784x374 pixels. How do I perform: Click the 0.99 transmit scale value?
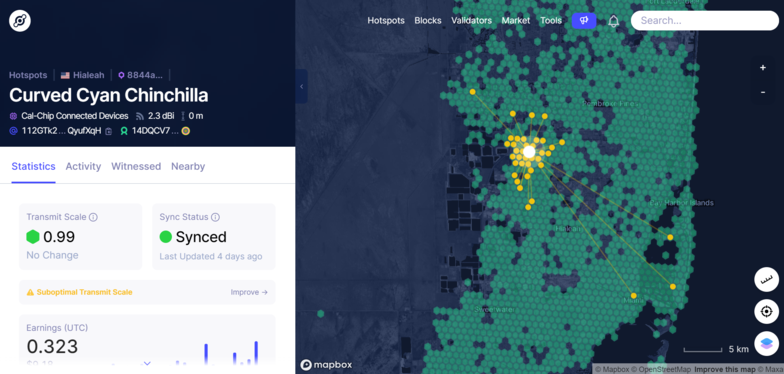[x=59, y=236]
